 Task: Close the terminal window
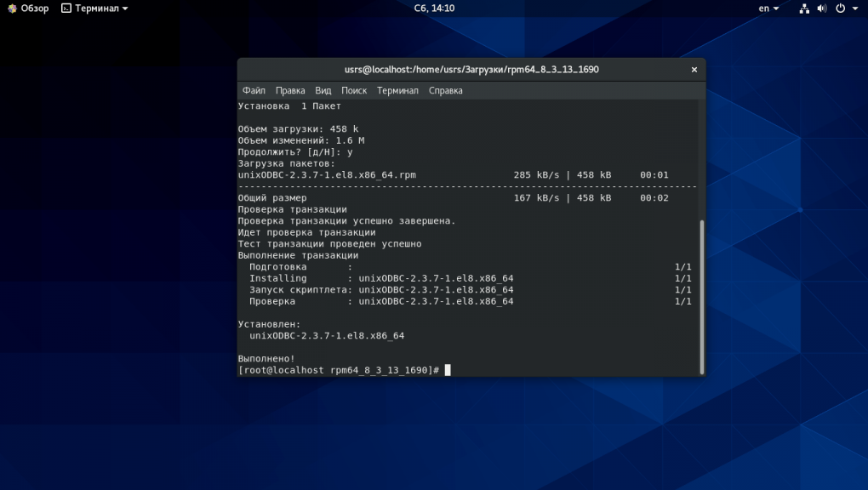point(694,70)
